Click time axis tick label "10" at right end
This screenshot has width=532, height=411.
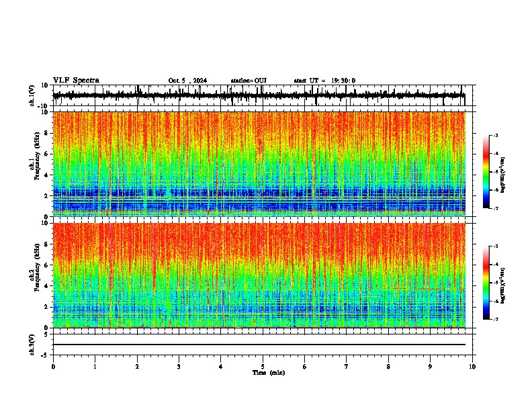[x=472, y=367]
